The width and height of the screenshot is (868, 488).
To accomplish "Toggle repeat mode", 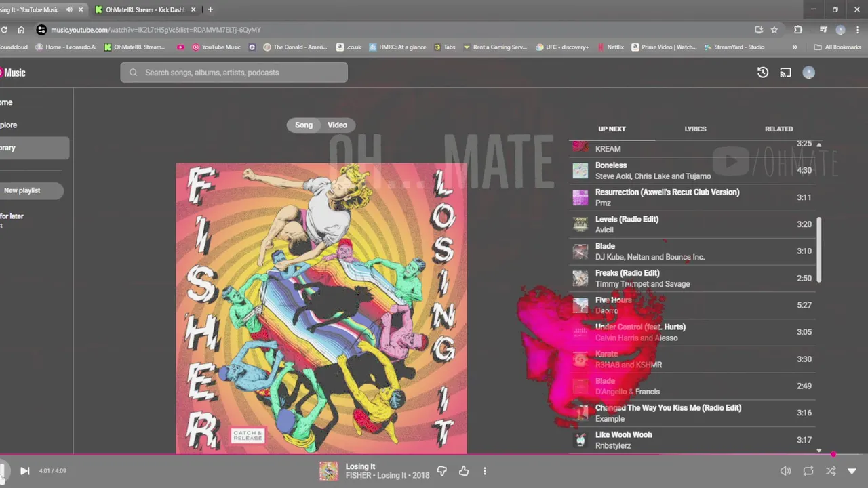I will point(808,470).
